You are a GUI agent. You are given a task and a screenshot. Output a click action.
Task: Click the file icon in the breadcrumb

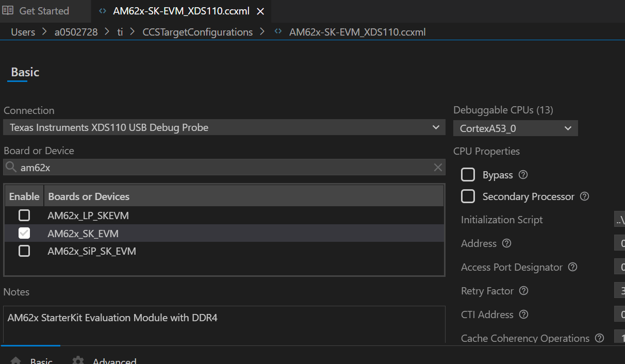point(278,32)
